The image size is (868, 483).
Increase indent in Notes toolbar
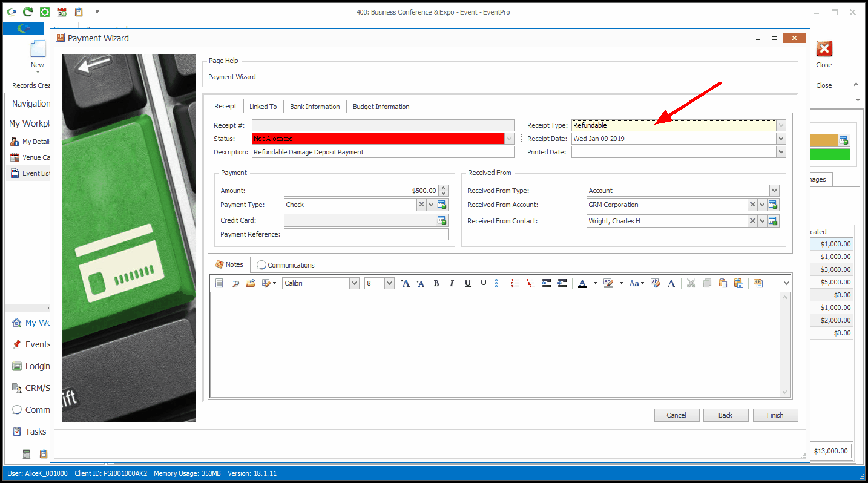pyautogui.click(x=562, y=283)
